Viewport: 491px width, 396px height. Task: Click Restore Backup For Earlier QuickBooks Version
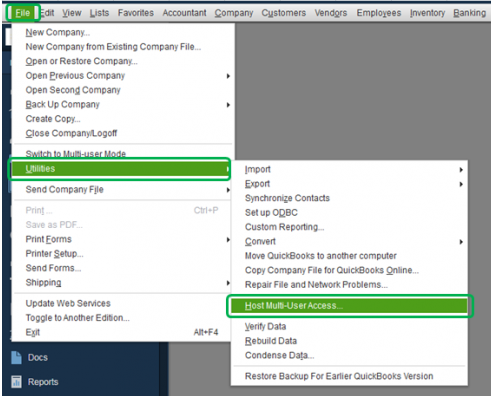click(x=339, y=376)
